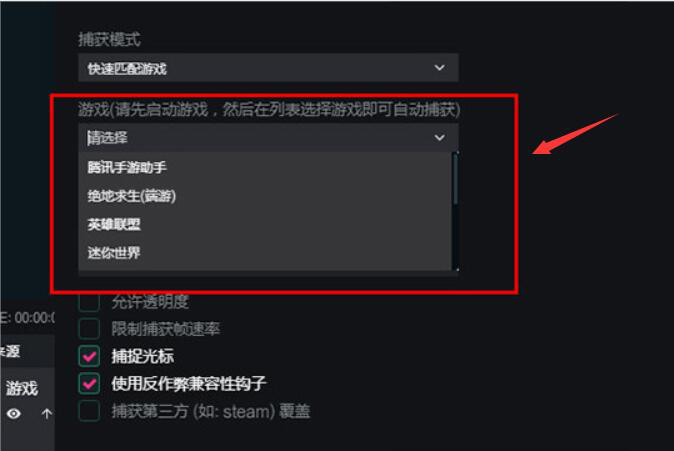Enable the 限制捕获帧速率 checkbox

(x=89, y=329)
